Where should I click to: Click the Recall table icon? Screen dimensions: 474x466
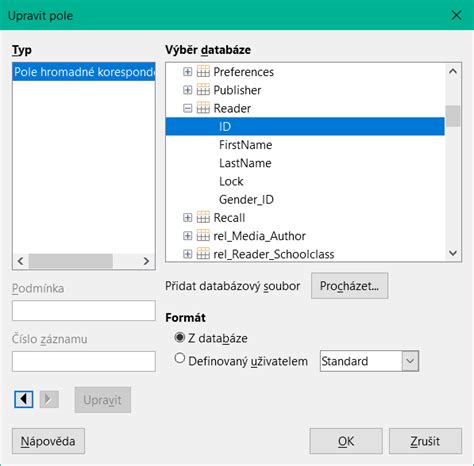(203, 217)
